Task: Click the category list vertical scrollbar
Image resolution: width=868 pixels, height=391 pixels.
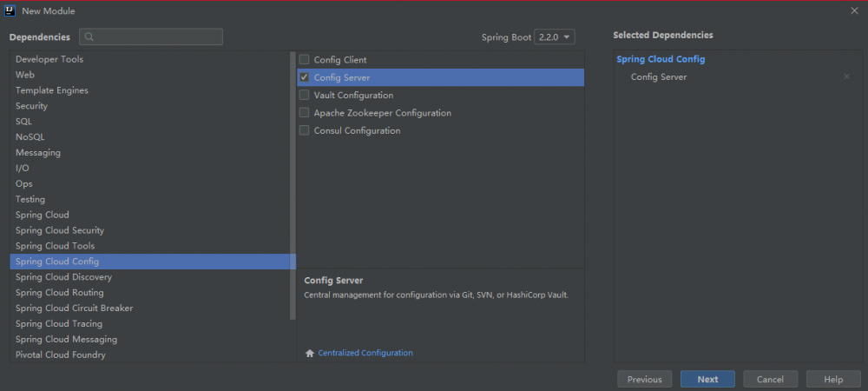Action: point(293,186)
